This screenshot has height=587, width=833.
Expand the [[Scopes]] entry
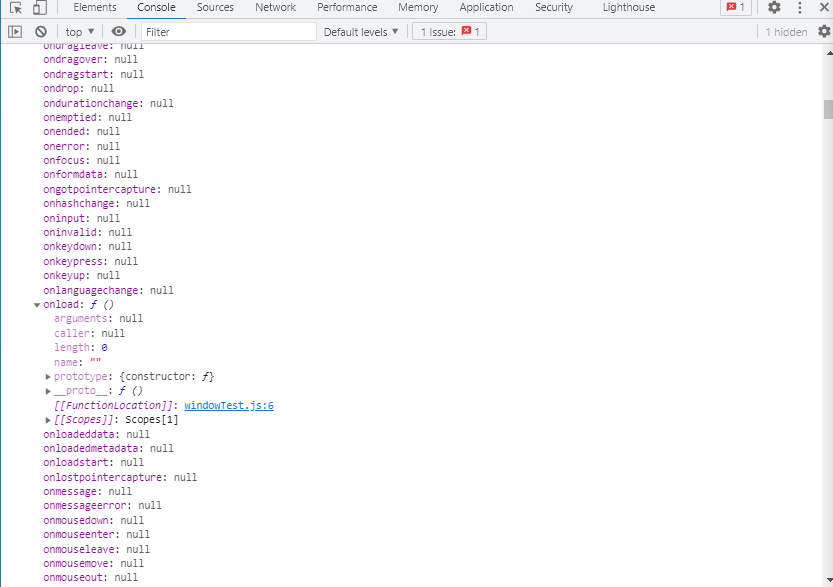48,420
